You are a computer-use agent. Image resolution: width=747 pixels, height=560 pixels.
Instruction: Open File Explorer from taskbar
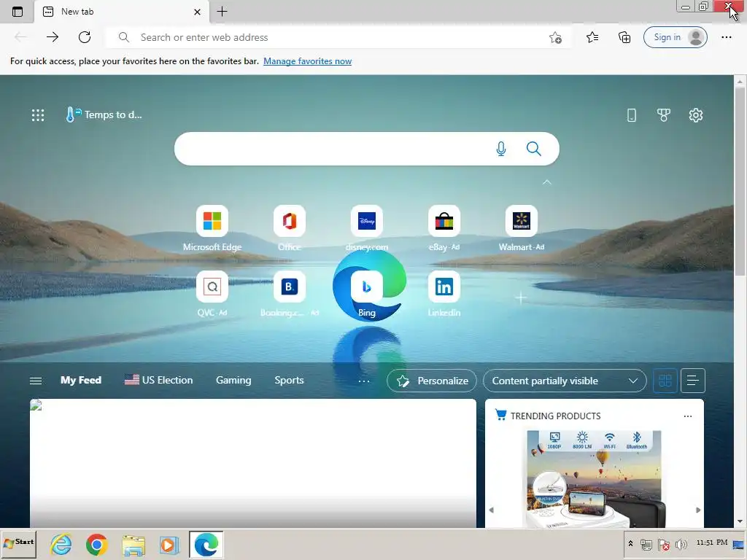pyautogui.click(x=133, y=545)
